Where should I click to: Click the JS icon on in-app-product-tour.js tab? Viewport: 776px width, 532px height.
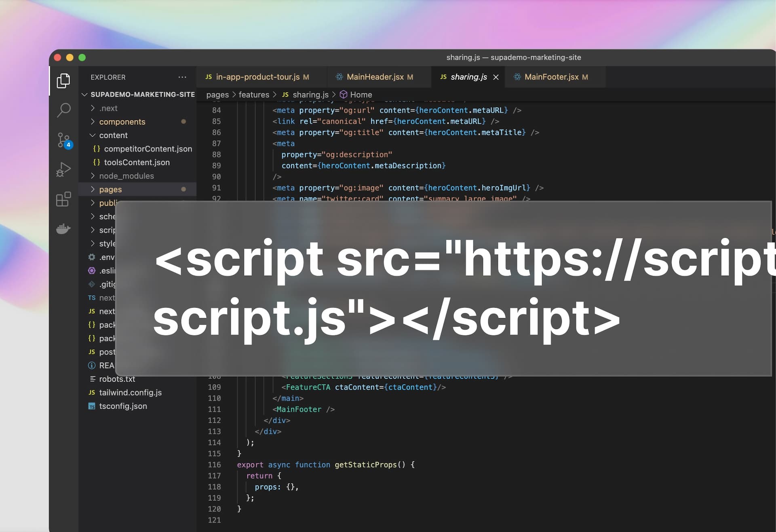(x=209, y=77)
